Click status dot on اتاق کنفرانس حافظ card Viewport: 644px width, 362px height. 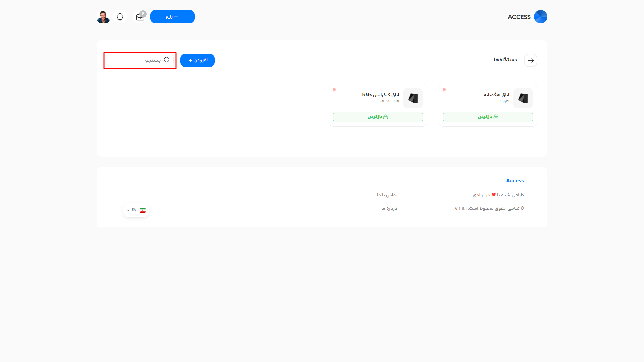[x=334, y=89]
